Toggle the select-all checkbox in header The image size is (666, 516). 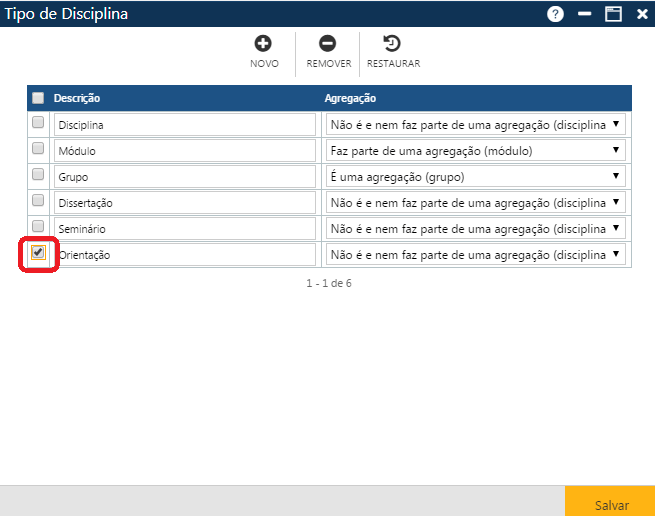coord(38,98)
